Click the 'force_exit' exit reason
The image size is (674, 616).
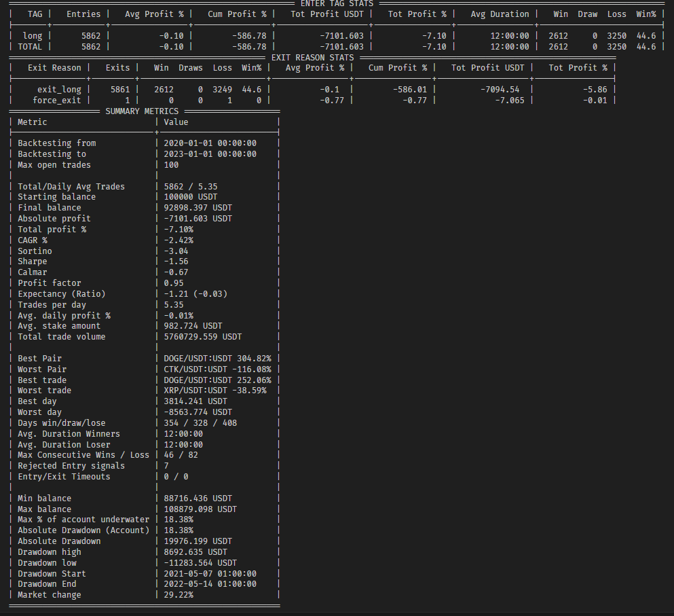[57, 101]
